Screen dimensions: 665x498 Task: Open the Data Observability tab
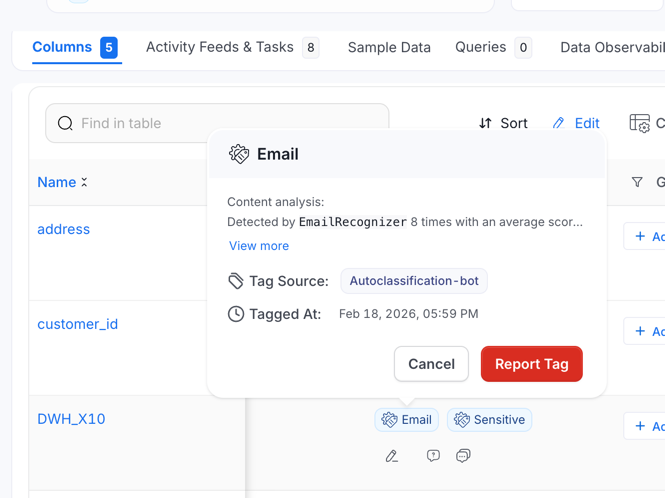click(612, 47)
